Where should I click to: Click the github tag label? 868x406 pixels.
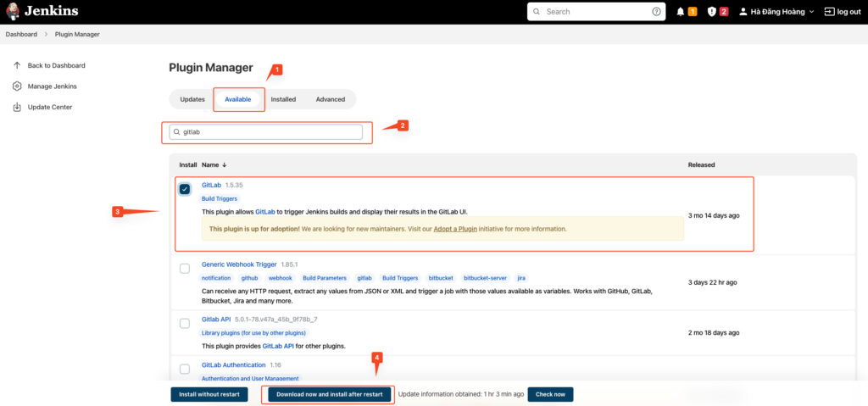[250, 278]
